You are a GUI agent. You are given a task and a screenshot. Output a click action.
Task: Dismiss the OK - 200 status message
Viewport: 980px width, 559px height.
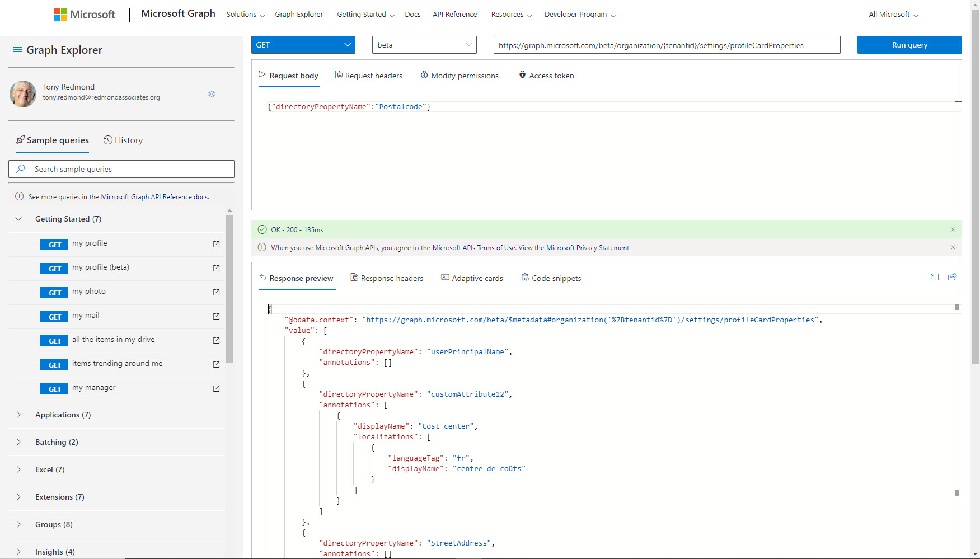(x=953, y=229)
